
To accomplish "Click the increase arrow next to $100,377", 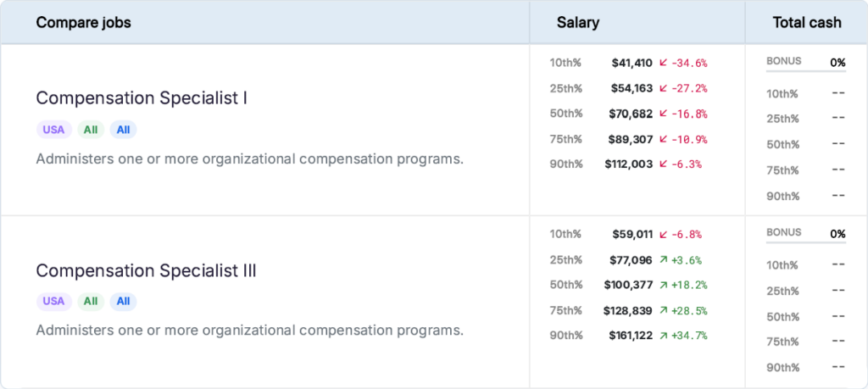I will pos(663,286).
